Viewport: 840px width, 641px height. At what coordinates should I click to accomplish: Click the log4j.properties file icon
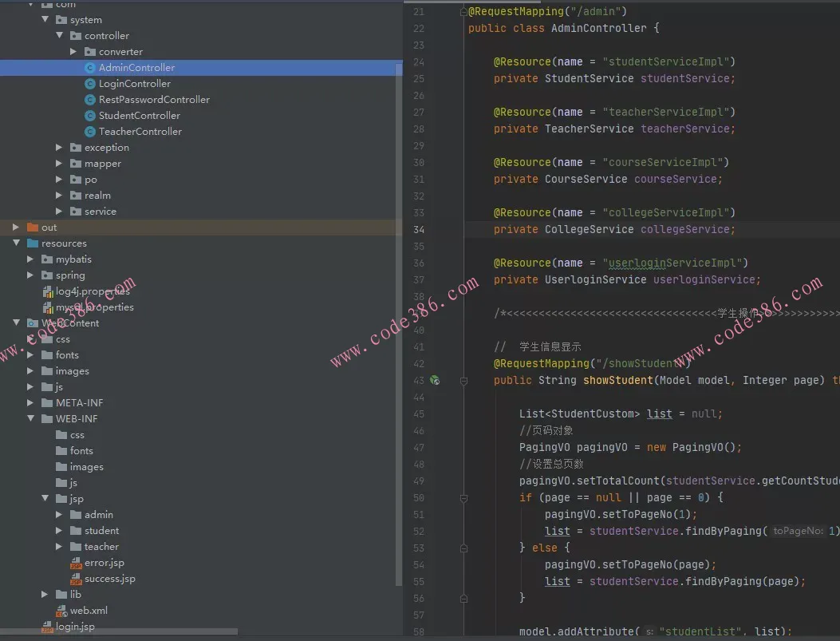click(x=48, y=291)
